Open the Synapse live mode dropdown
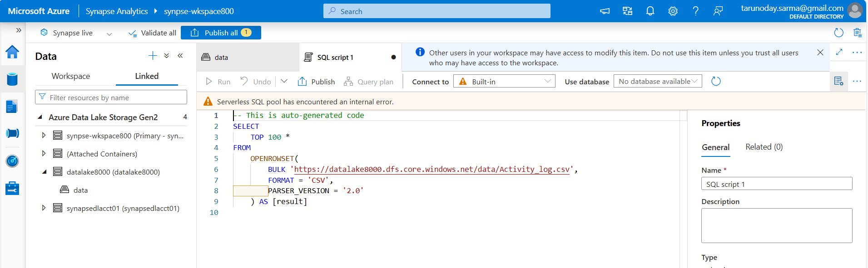Viewport: 868px width, 268px height. (76, 33)
